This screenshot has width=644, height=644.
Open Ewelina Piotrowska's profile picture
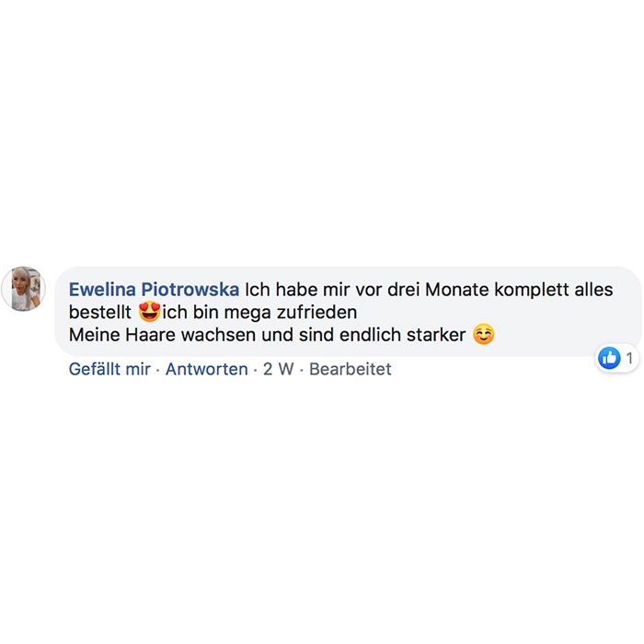23,289
